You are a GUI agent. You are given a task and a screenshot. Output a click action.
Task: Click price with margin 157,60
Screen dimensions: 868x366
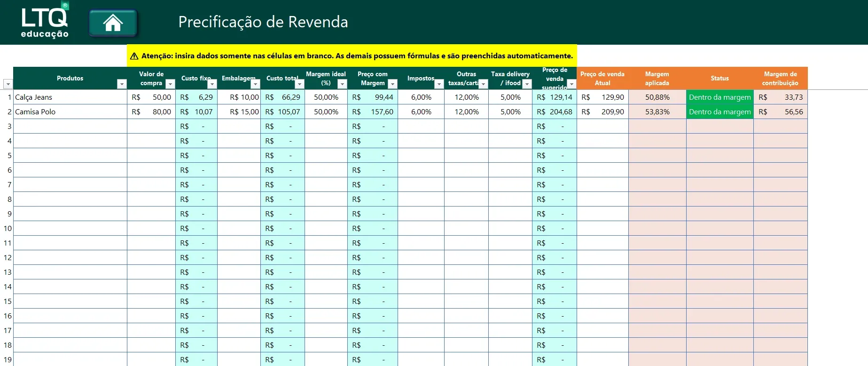(x=373, y=112)
